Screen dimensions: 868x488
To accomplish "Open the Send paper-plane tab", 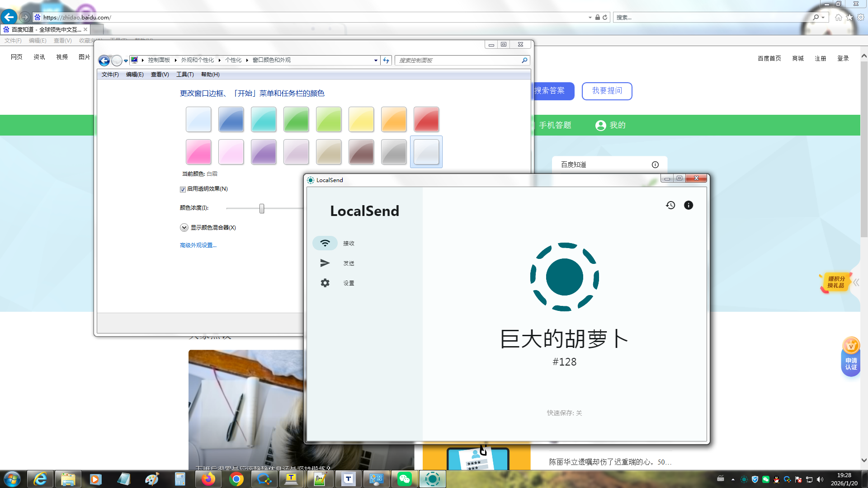I will (x=325, y=263).
